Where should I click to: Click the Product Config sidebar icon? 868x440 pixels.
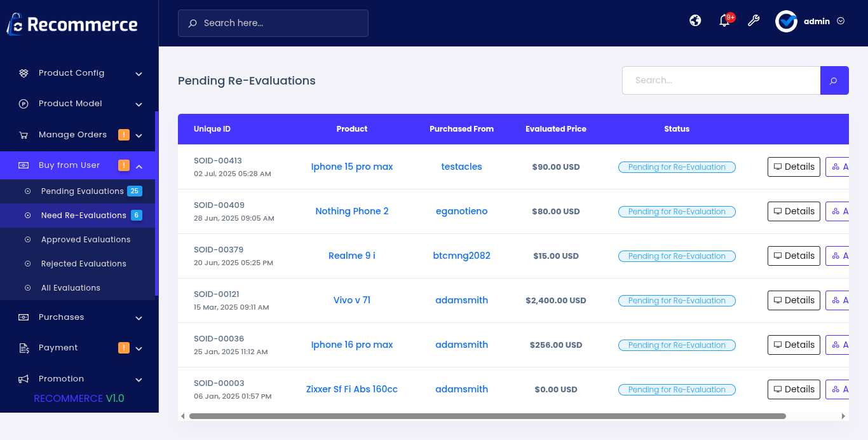pyautogui.click(x=24, y=73)
